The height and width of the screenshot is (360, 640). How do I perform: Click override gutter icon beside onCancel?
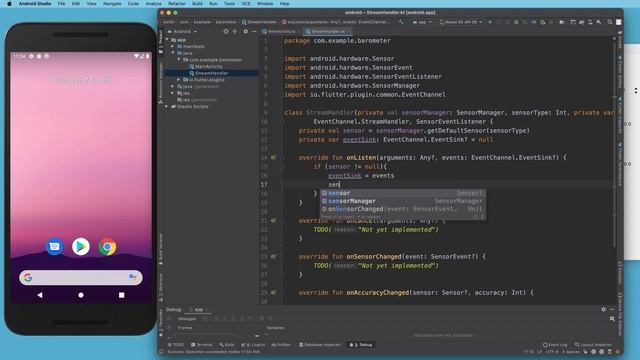[273, 220]
